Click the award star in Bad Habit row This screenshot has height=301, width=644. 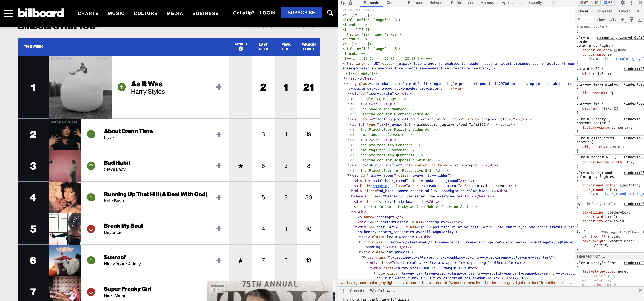coord(241,166)
